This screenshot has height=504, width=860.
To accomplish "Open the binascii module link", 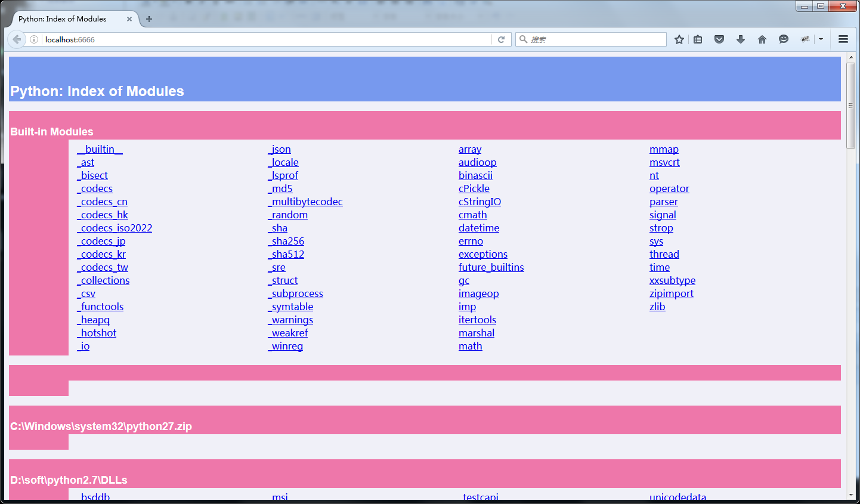I will pyautogui.click(x=475, y=175).
